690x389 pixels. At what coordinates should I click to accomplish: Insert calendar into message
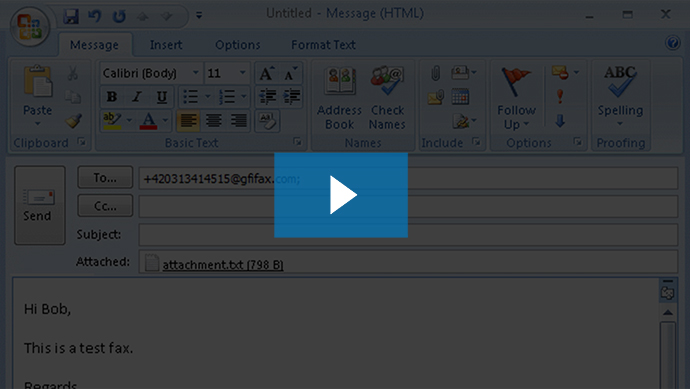460,97
